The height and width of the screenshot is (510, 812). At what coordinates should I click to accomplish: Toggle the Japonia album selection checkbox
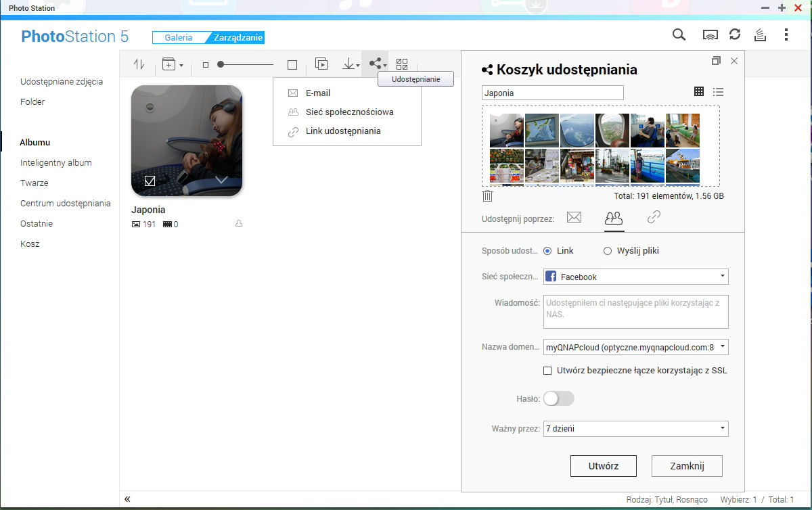coord(150,181)
